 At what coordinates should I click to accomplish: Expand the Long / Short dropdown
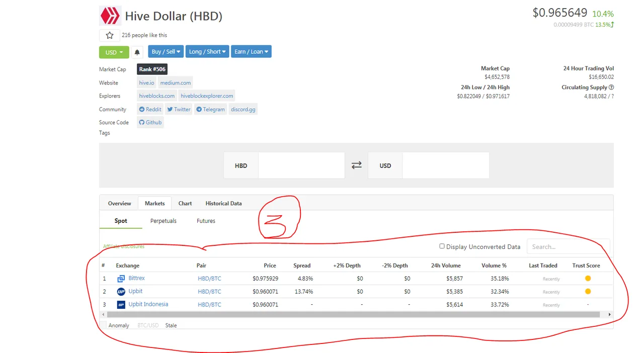(207, 52)
